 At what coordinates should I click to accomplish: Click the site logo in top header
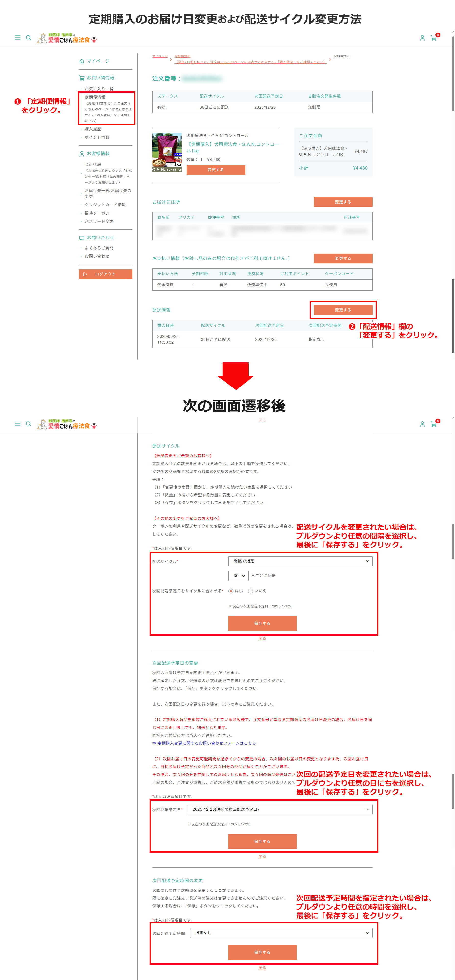click(67, 38)
